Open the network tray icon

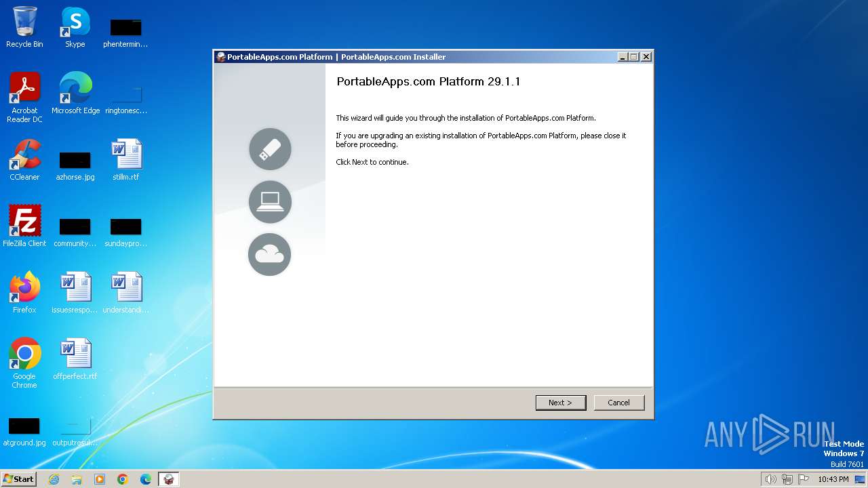click(x=787, y=479)
